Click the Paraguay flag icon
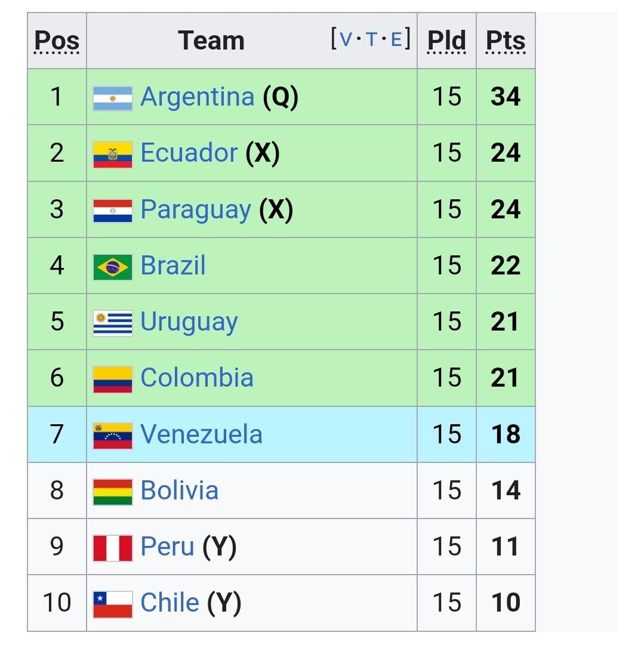The image size is (644, 645). tap(113, 211)
